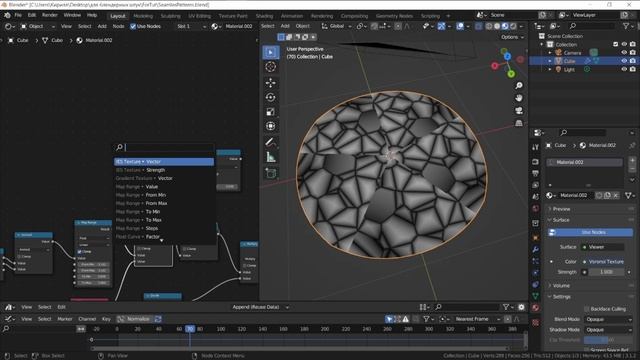Open the Object mode dropdown in node editor header
The height and width of the screenshot is (360, 640).
[38, 26]
